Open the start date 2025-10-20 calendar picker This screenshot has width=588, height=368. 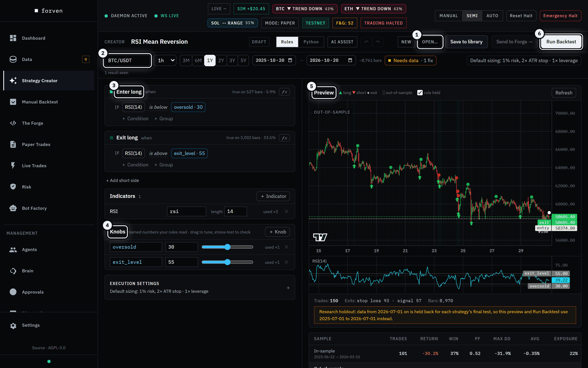[290, 60]
